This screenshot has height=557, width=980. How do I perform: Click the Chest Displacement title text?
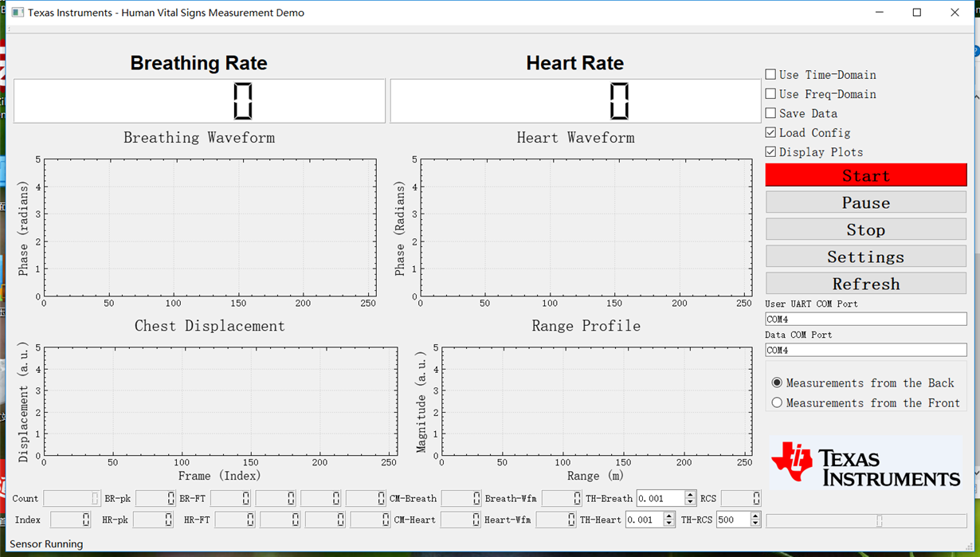[210, 326]
